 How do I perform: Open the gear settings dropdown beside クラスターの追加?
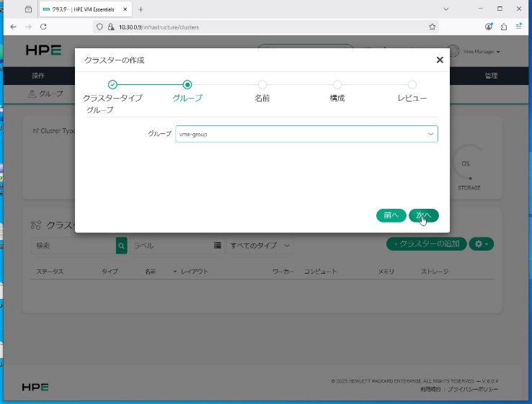point(482,244)
